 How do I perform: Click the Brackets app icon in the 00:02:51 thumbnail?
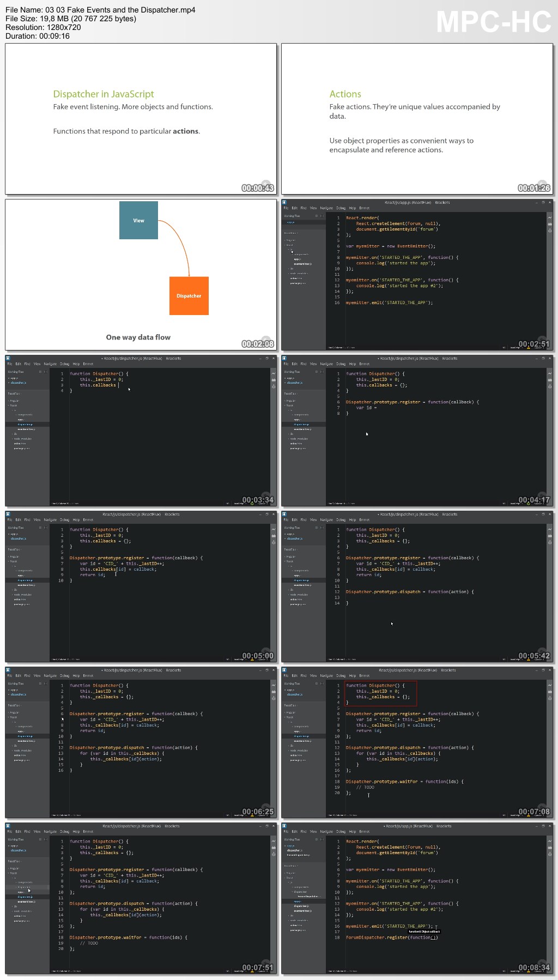[x=284, y=202]
